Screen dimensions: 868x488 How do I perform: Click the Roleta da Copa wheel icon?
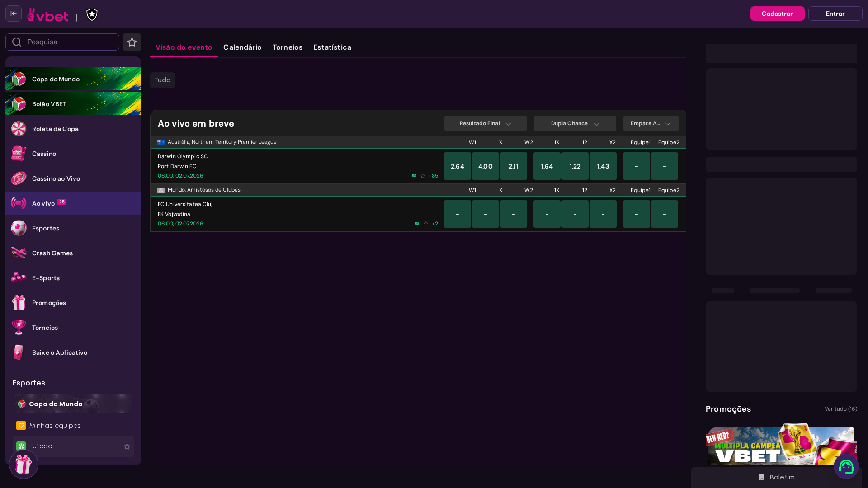click(19, 129)
